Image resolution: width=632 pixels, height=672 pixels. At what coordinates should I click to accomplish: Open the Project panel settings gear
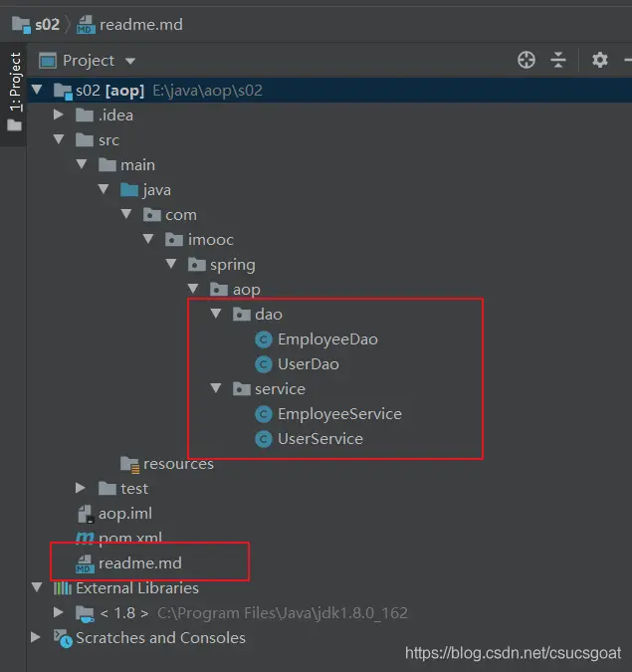tap(600, 60)
